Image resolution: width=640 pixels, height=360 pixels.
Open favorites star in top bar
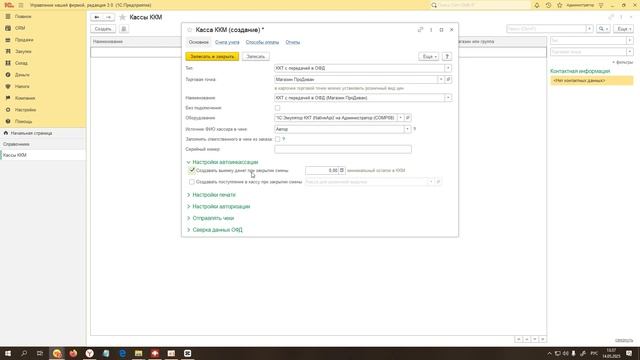(560, 5)
